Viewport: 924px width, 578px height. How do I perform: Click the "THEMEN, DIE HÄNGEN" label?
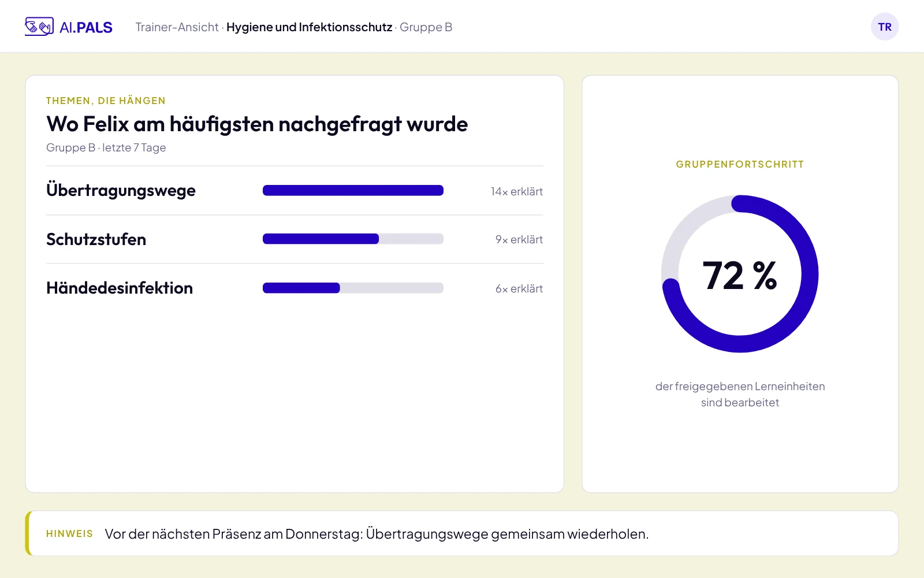pos(106,101)
